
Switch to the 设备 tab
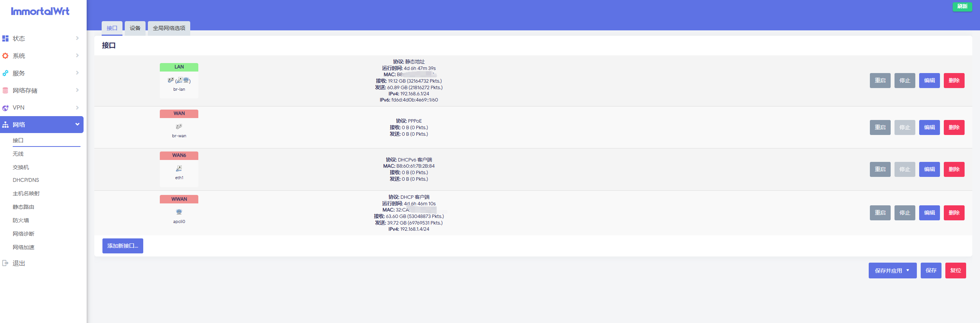pos(135,28)
